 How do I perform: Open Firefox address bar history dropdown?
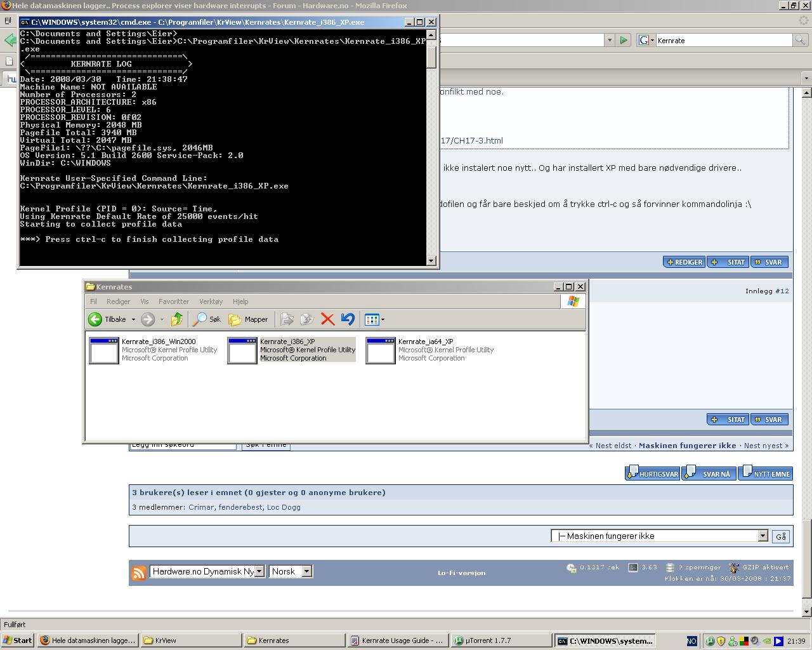pos(610,40)
